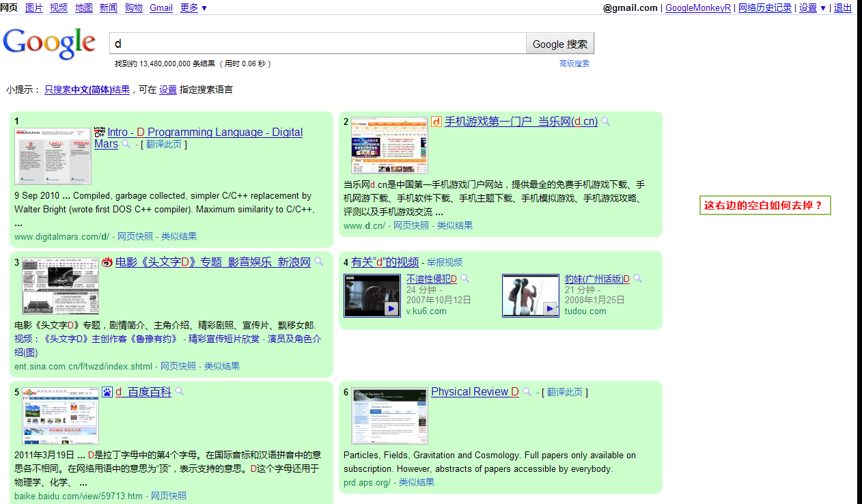
Task: Click 翻译此页 for Physical Review D result
Action: [565, 392]
